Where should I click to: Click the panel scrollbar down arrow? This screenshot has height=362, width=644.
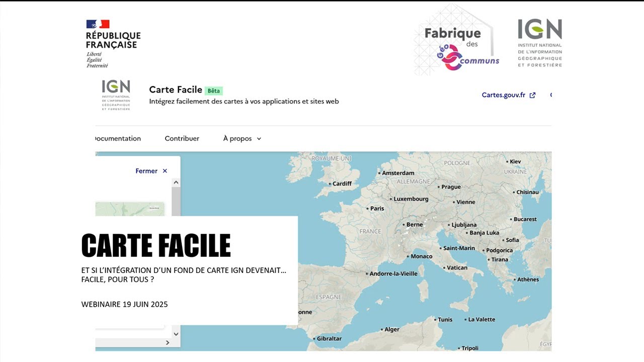[x=176, y=334]
